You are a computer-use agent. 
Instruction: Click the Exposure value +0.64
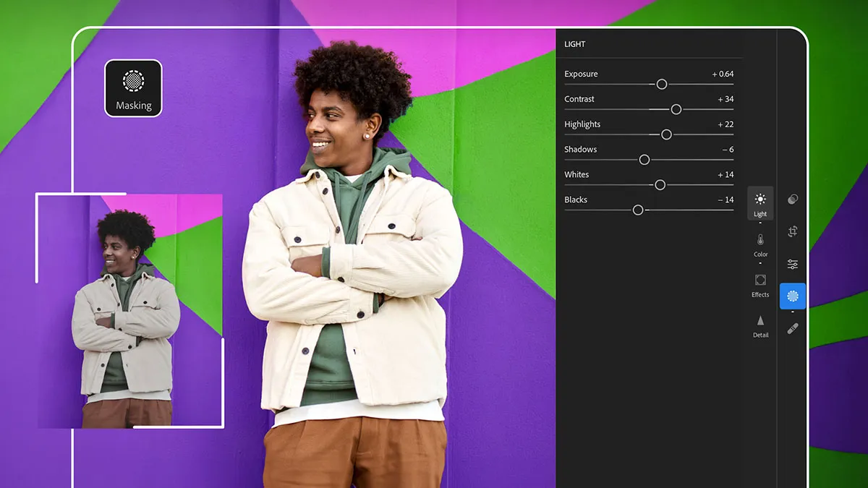[x=723, y=74]
